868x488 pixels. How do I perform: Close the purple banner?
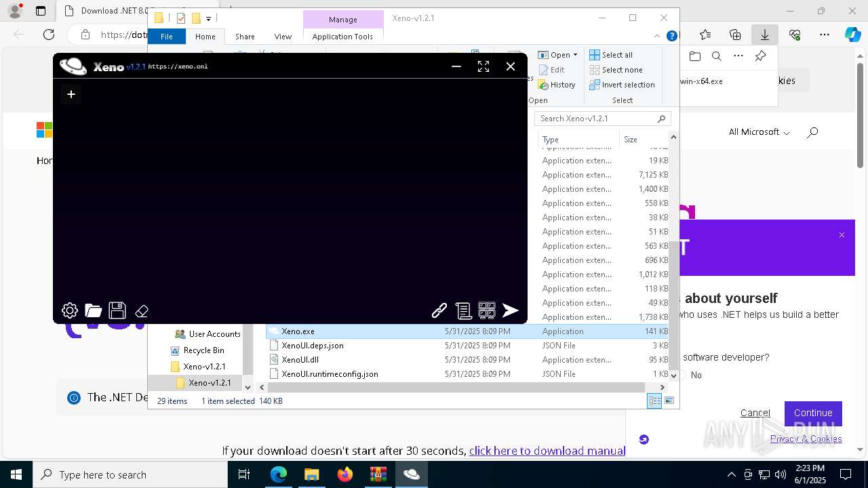pos(842,235)
